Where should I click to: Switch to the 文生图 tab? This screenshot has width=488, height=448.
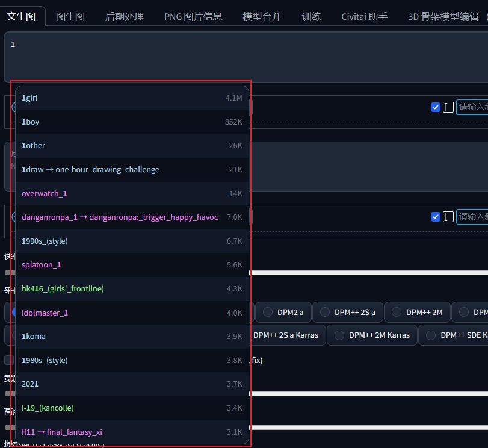(21, 16)
